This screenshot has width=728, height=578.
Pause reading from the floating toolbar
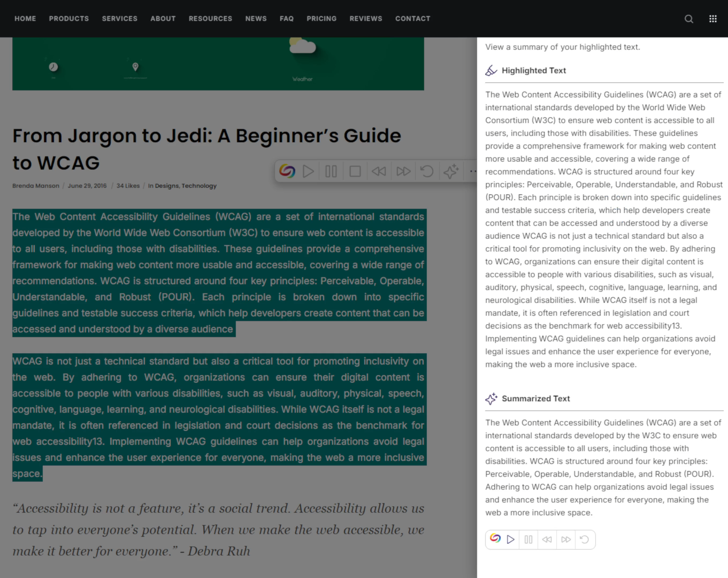tap(331, 171)
